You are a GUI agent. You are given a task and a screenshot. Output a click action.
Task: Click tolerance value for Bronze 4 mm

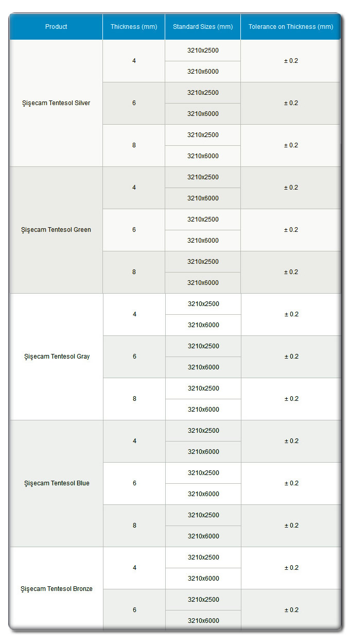pos(291,568)
